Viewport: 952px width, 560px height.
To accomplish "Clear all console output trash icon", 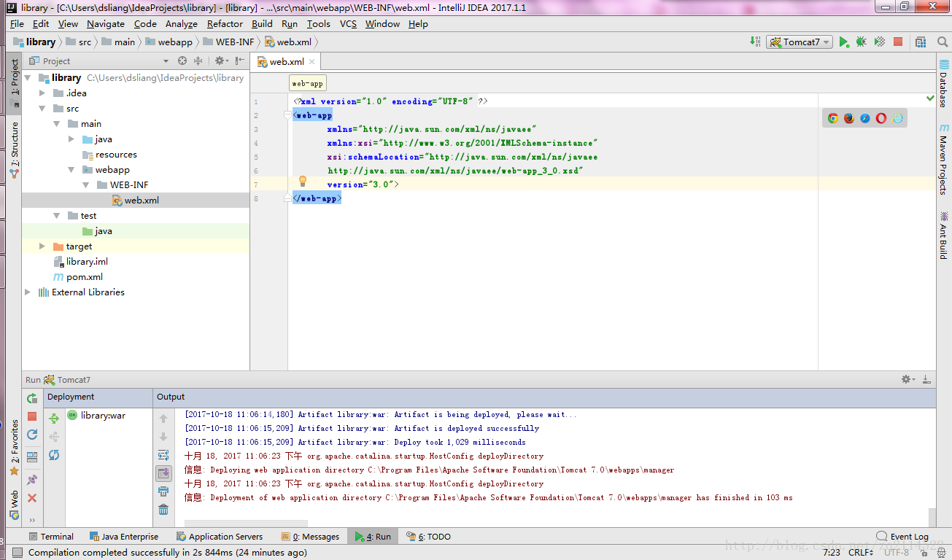I will (163, 510).
